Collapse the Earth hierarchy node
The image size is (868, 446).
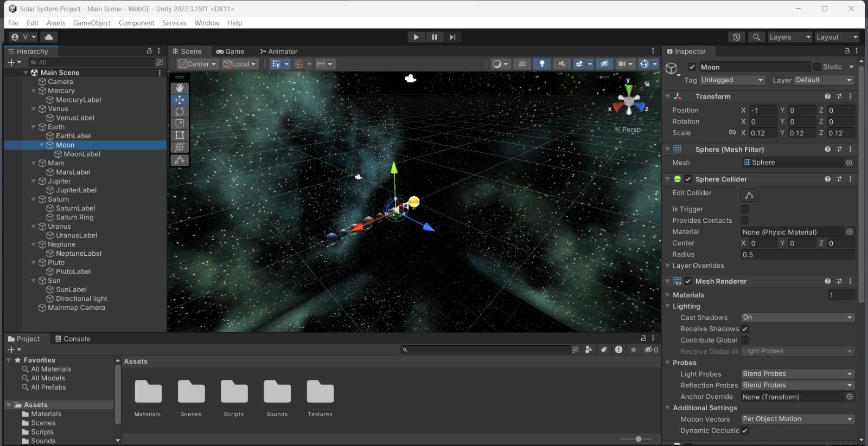pyautogui.click(x=34, y=127)
